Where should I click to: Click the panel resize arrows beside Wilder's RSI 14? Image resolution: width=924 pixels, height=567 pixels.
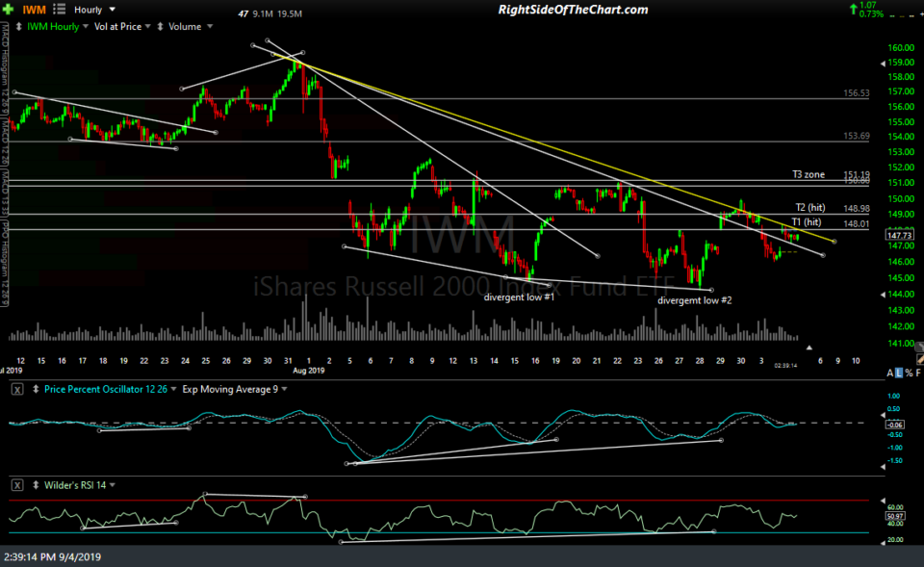click(36, 485)
